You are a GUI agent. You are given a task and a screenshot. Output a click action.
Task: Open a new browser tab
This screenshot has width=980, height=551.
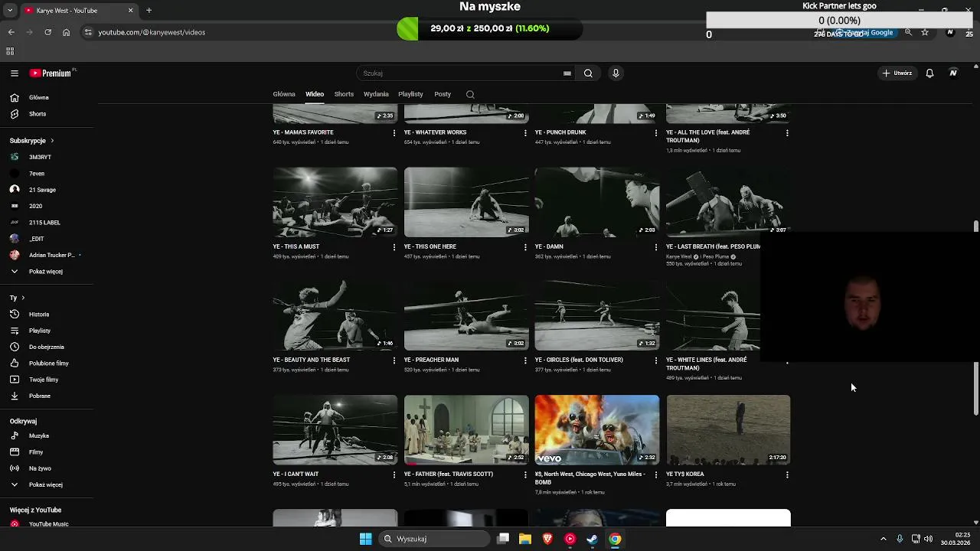(x=149, y=11)
